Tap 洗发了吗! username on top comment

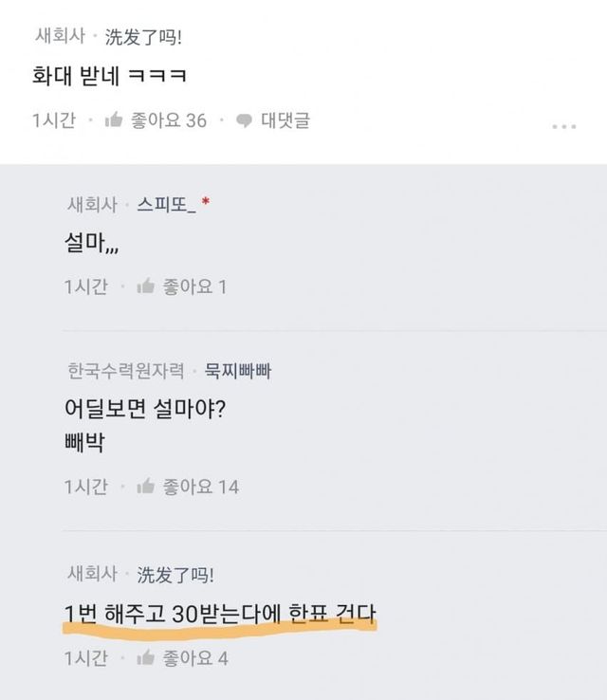[143, 37]
